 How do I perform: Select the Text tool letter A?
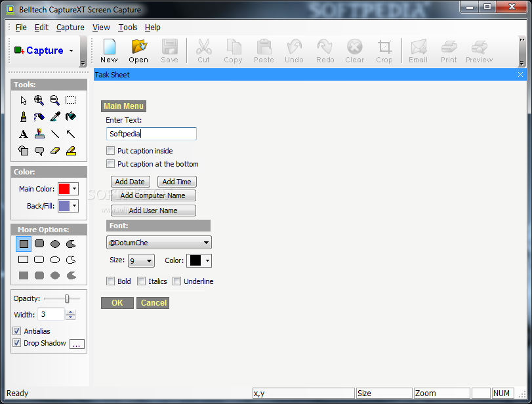pos(24,134)
